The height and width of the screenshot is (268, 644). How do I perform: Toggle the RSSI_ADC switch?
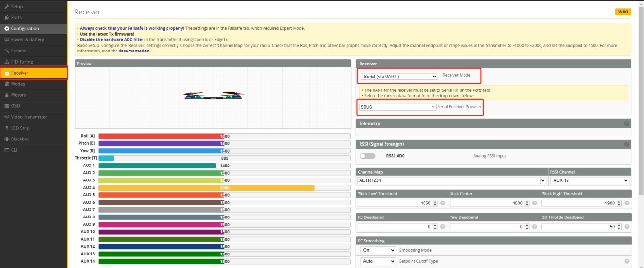point(368,156)
